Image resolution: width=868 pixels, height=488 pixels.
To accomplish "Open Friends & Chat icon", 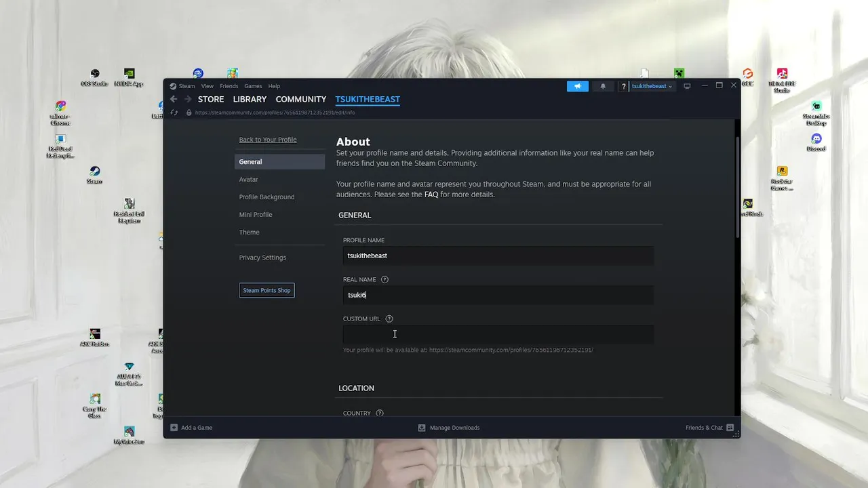I will point(730,428).
